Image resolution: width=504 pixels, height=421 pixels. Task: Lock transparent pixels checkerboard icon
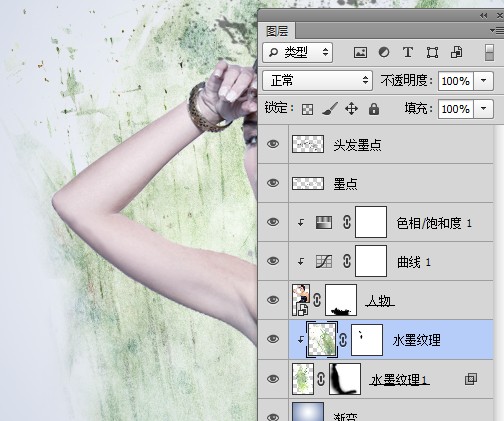tap(307, 109)
